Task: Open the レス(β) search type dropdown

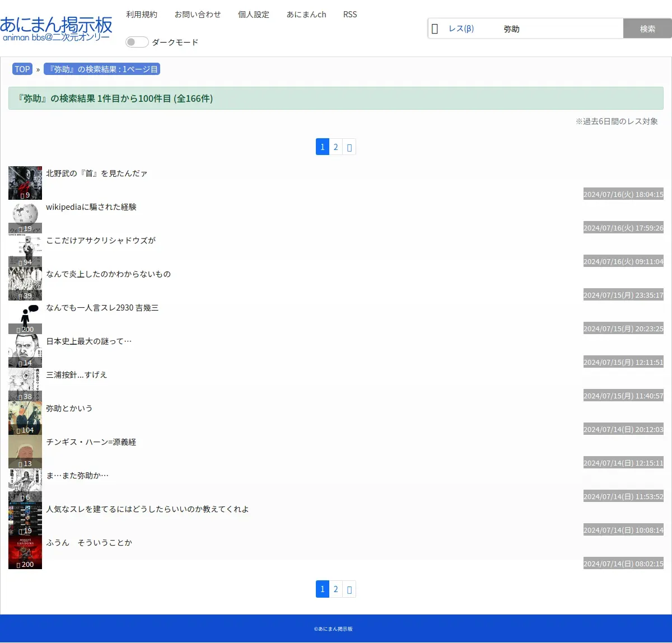Action: 461,29
